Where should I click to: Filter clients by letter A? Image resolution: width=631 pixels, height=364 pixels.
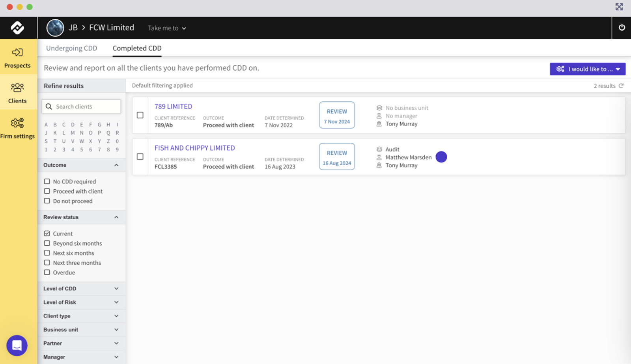coord(46,125)
